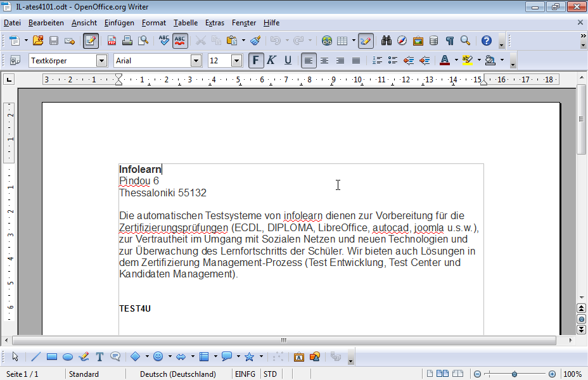This screenshot has width=588, height=380.
Task: Click the Increase Indent icon
Action: coord(425,60)
